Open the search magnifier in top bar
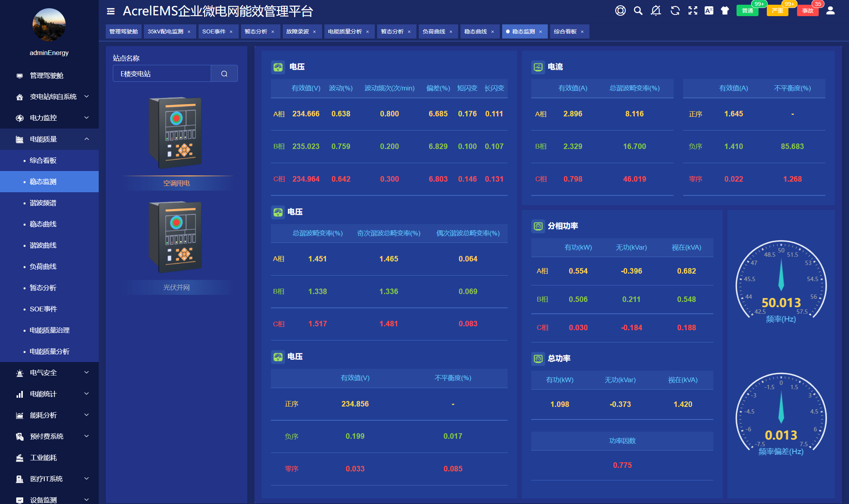The width and height of the screenshot is (849, 504). pyautogui.click(x=638, y=11)
